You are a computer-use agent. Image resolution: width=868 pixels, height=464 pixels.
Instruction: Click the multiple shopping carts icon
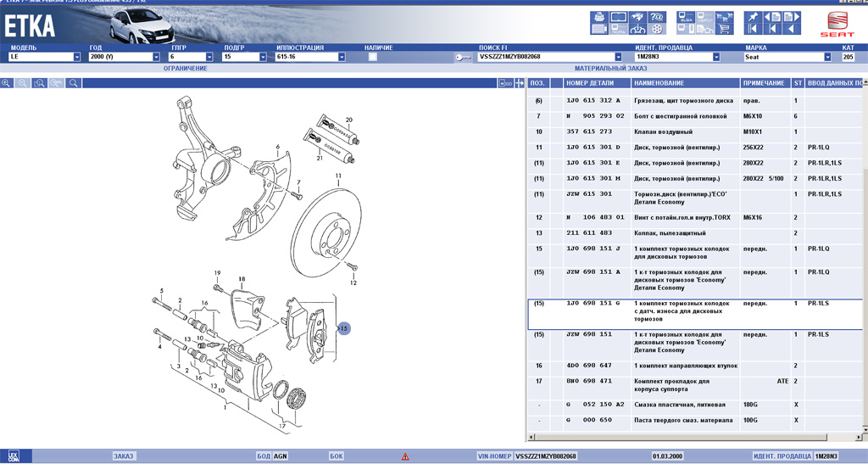[725, 17]
